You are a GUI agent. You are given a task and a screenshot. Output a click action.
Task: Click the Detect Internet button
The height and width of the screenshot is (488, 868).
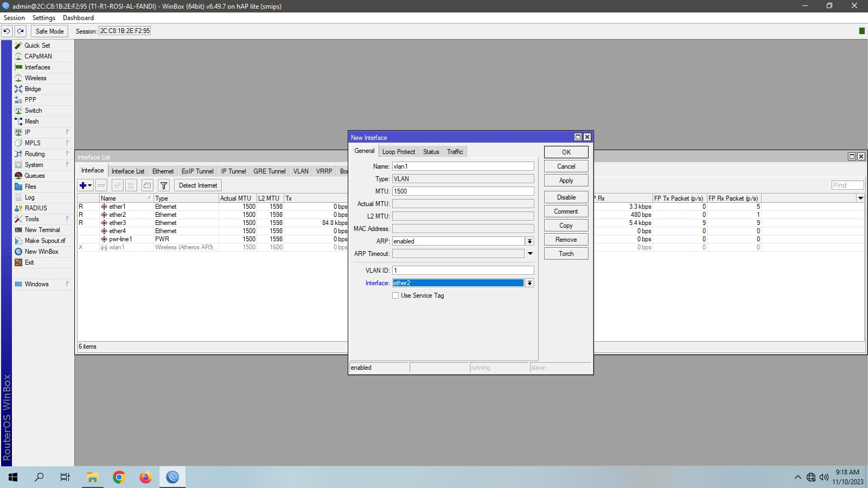[x=198, y=185]
